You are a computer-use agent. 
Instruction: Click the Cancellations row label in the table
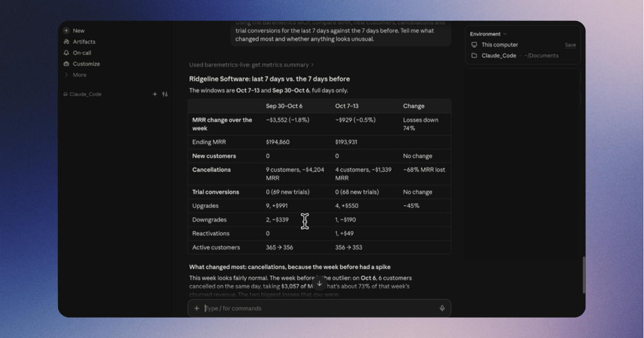click(x=211, y=170)
